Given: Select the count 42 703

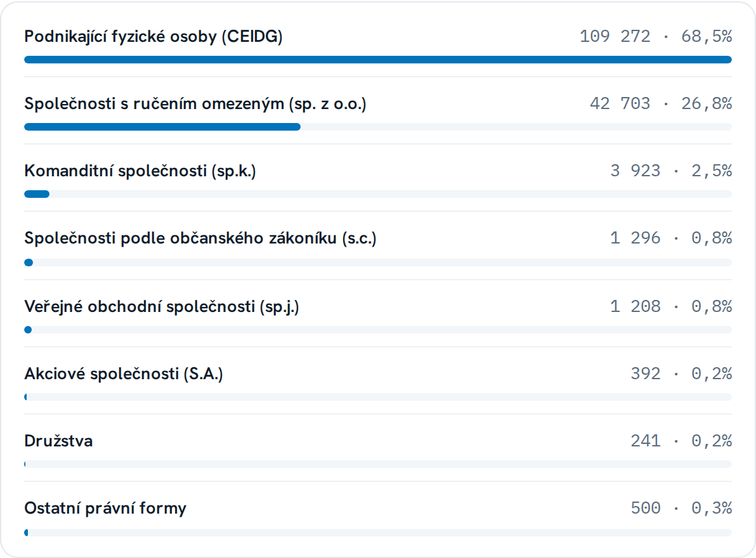Looking at the screenshot, I should 620,103.
